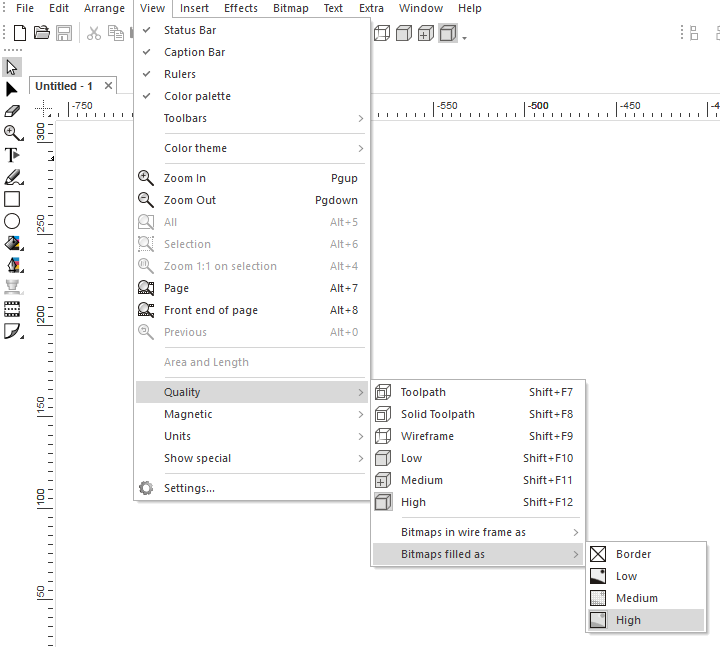Image resolution: width=720 pixels, height=647 pixels.
Task: Select the film strip tool in toolbox
Action: pos(12,309)
